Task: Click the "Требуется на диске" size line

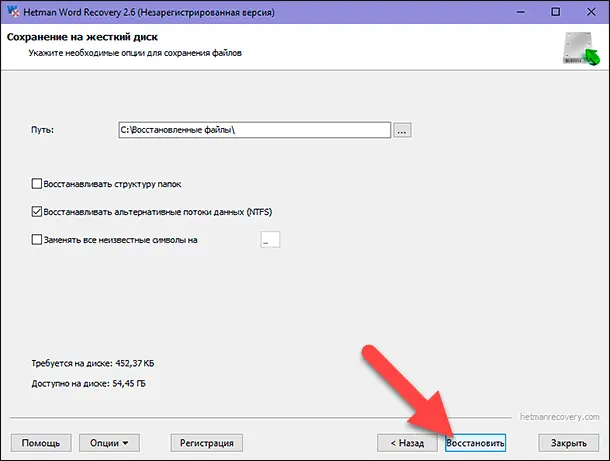Action: click(97, 363)
